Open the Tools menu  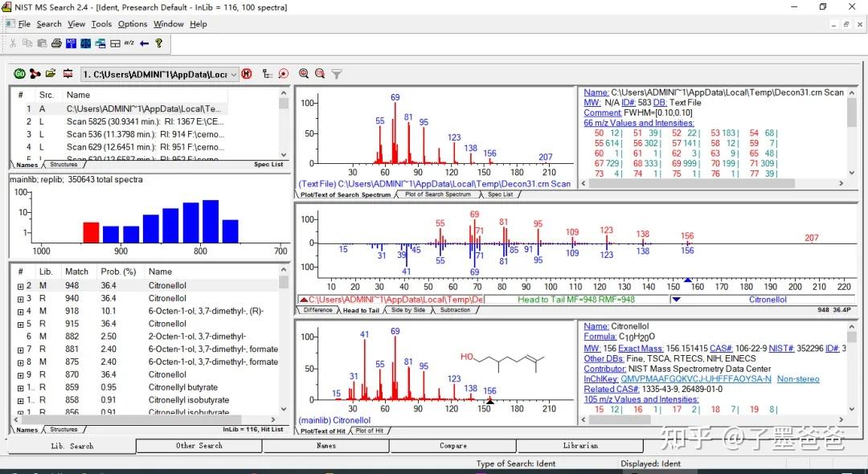click(101, 24)
